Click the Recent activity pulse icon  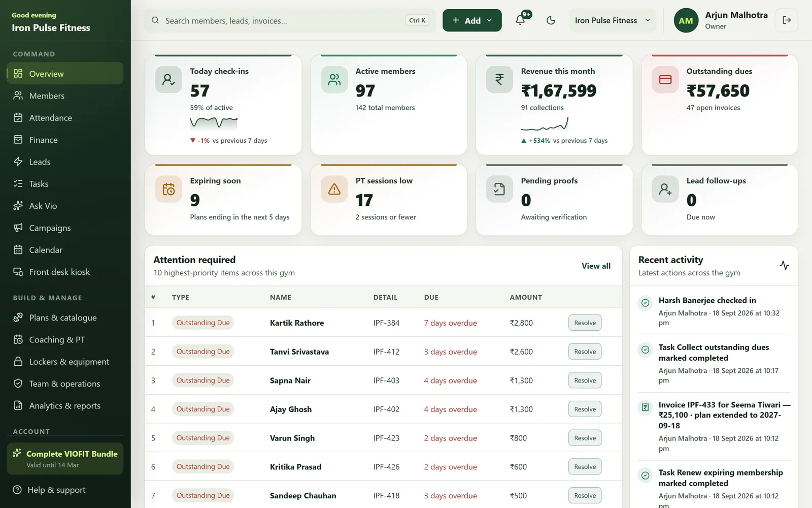pyautogui.click(x=784, y=265)
